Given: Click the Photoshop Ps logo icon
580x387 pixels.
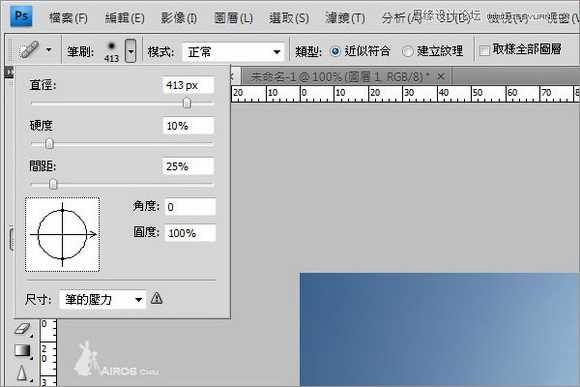Looking at the screenshot, I should [21, 17].
